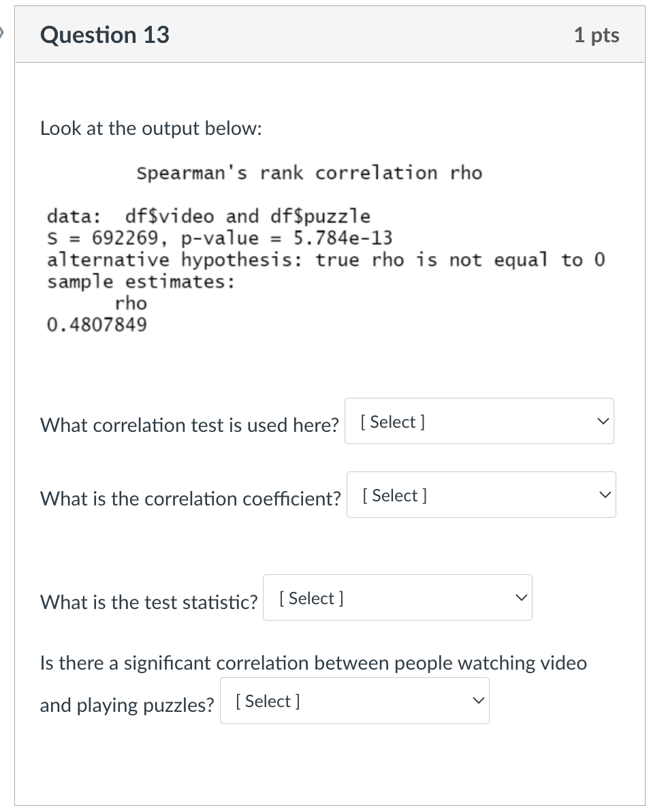The height and width of the screenshot is (812, 666).
Task: Click the Spearman's rank correlation rho output title
Action: click(x=308, y=172)
